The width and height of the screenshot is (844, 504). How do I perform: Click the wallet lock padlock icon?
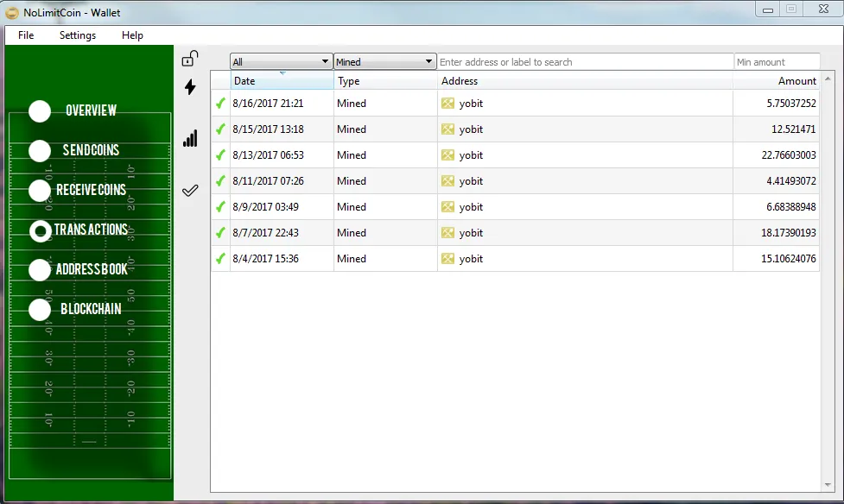(x=190, y=58)
